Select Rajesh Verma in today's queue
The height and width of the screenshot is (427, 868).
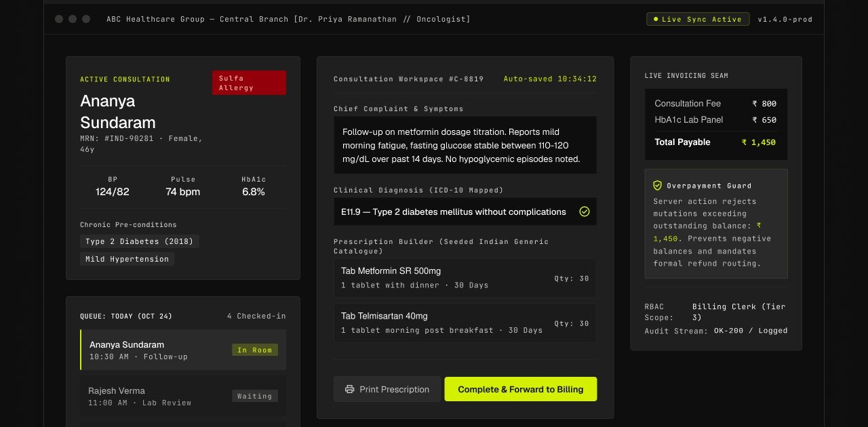point(183,396)
